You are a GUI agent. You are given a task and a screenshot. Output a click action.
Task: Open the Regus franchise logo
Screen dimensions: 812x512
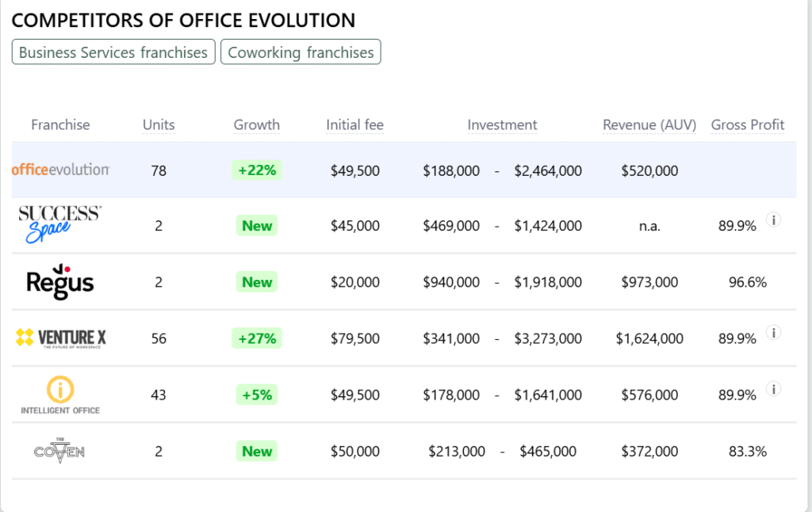click(60, 281)
